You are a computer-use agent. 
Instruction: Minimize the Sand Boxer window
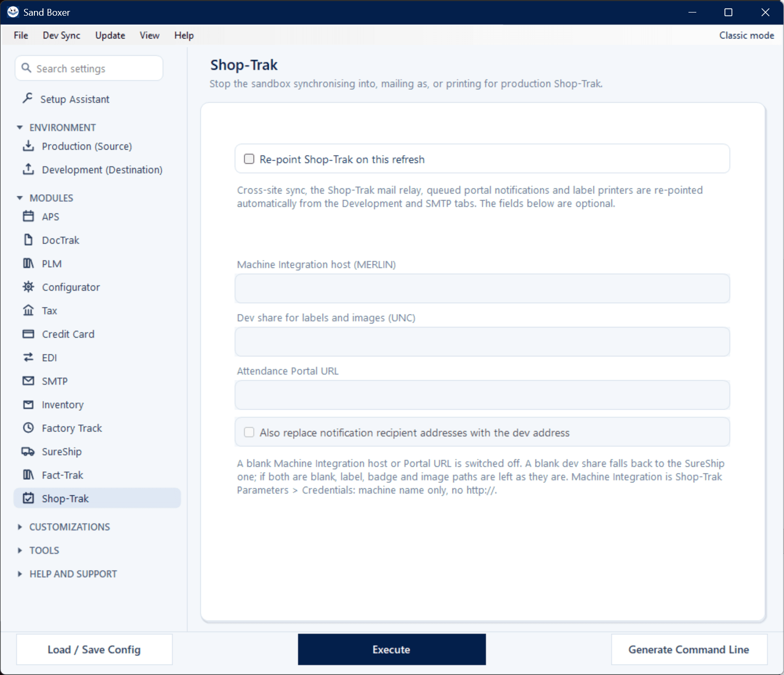point(692,12)
